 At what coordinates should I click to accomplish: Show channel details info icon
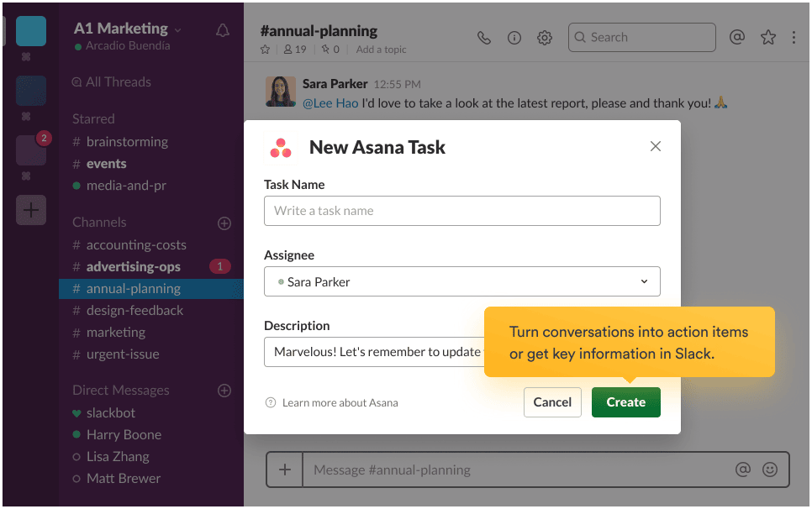514,38
